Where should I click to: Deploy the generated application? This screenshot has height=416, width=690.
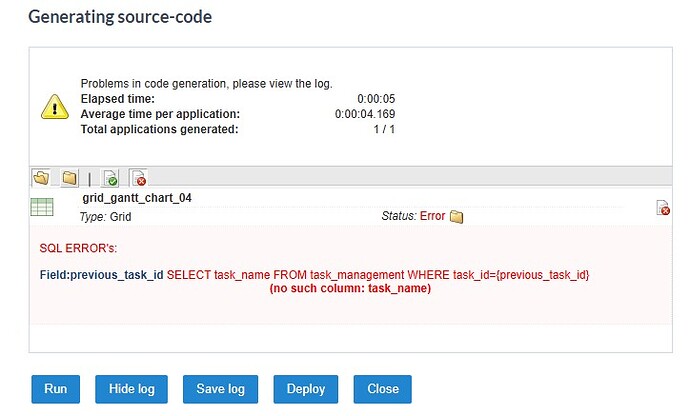point(306,388)
